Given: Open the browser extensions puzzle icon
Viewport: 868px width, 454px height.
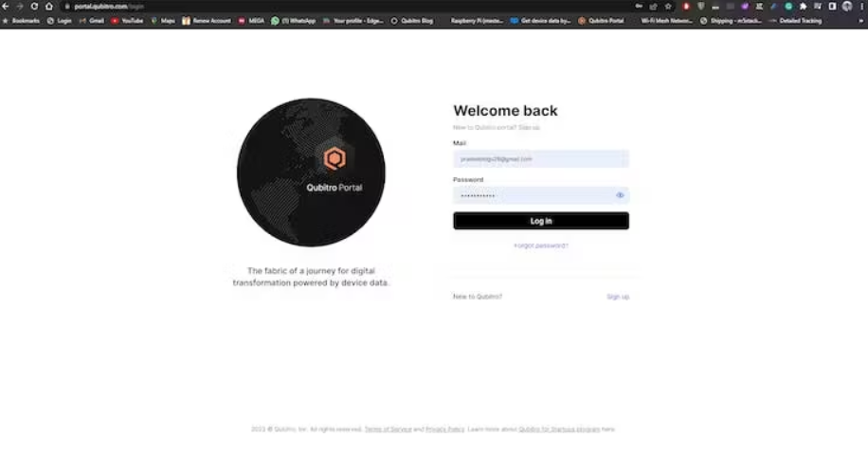Looking at the screenshot, I should point(803,6).
